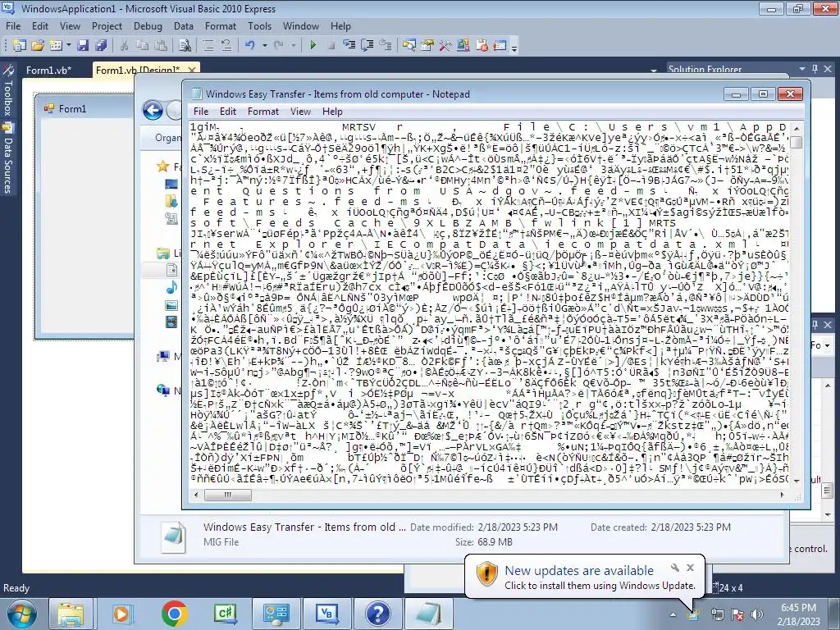Click the Step Over debug icon
Screen dimensions: 840x630
tap(367, 46)
